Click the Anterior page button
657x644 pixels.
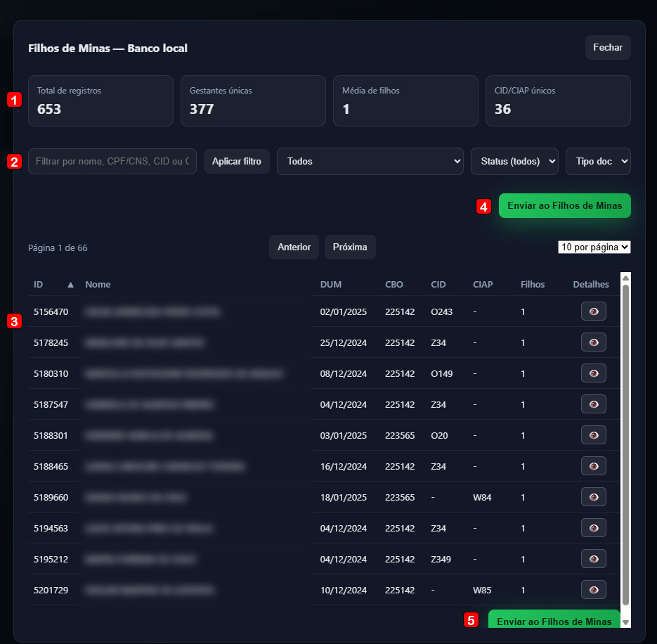pos(294,247)
